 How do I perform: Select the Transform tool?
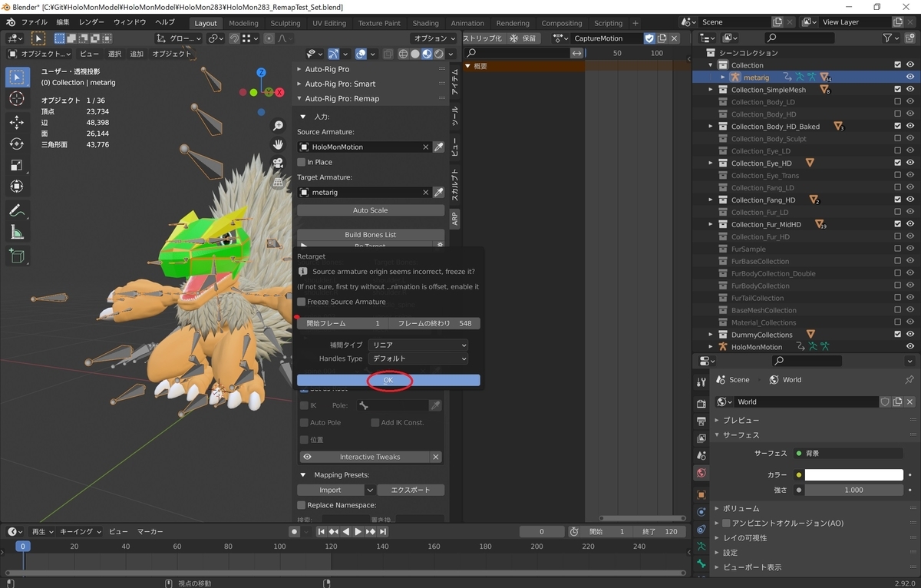pyautogui.click(x=17, y=187)
